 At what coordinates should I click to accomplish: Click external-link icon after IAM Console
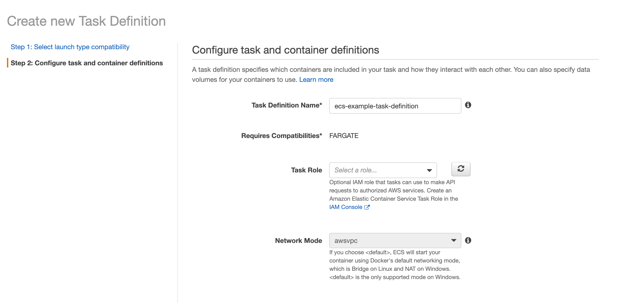[x=367, y=207]
